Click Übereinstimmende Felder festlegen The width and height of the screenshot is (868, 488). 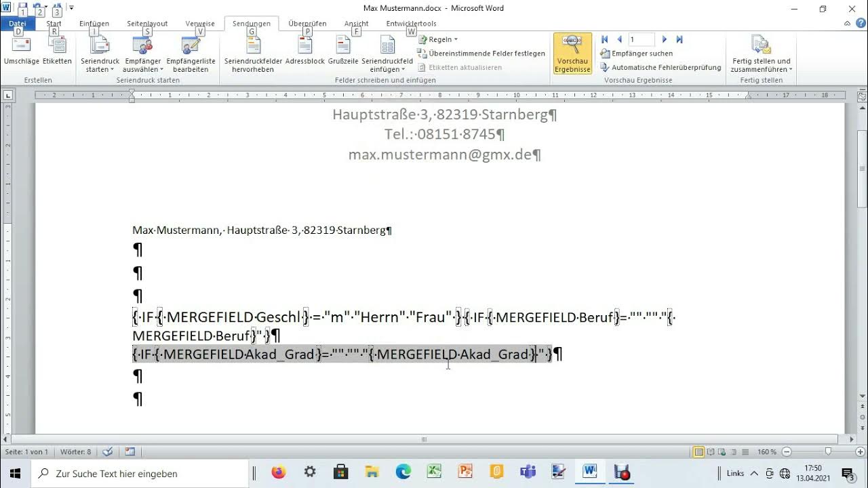tap(481, 53)
